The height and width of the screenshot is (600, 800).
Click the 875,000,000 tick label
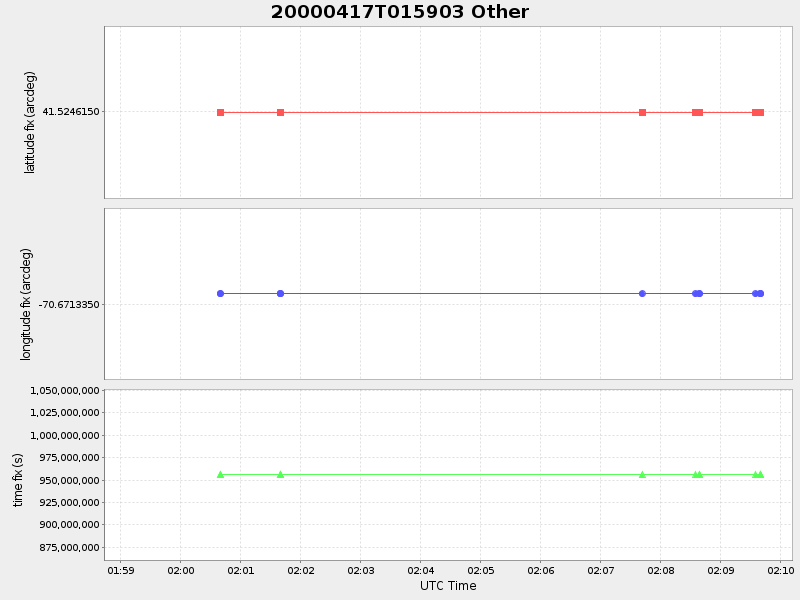pos(69,547)
